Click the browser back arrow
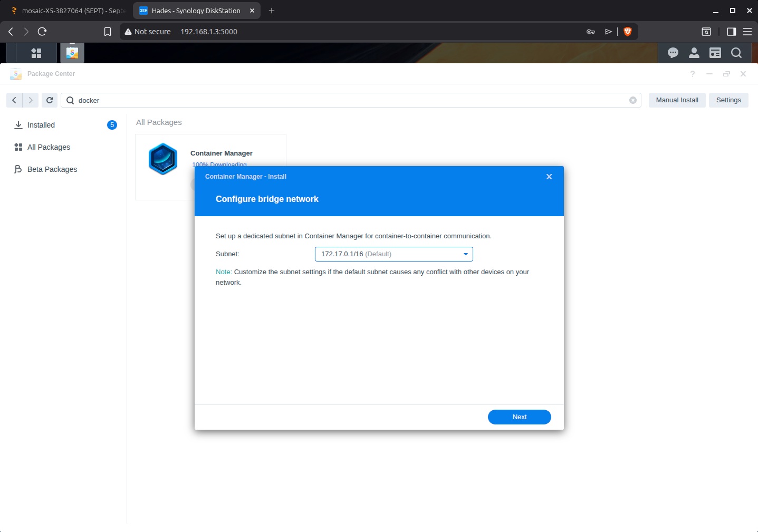 pos(11,32)
